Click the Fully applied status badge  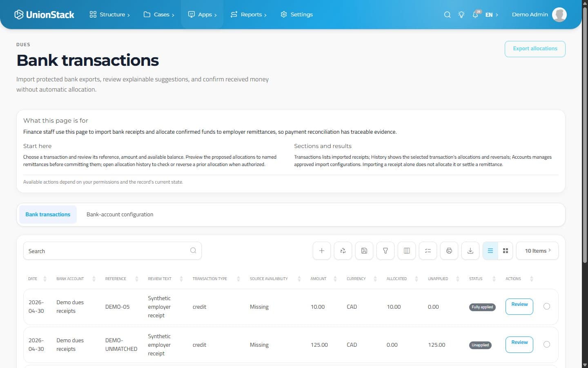[x=482, y=307]
